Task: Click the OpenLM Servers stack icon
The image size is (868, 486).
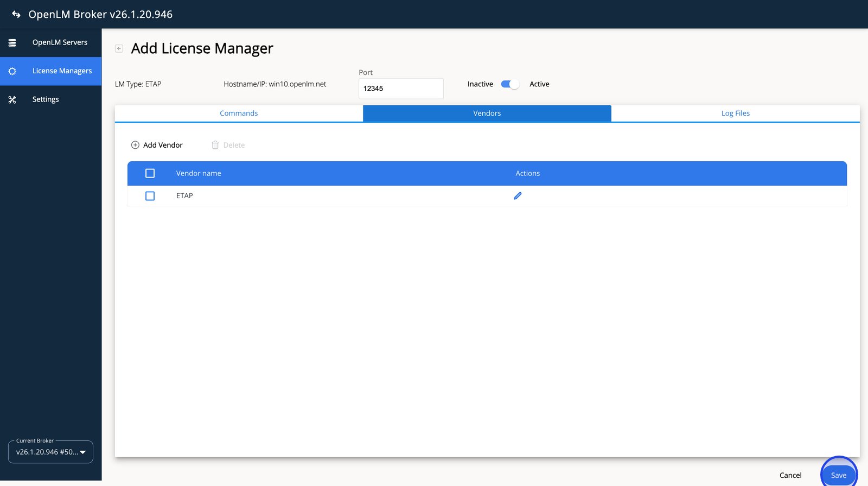Action: (12, 42)
